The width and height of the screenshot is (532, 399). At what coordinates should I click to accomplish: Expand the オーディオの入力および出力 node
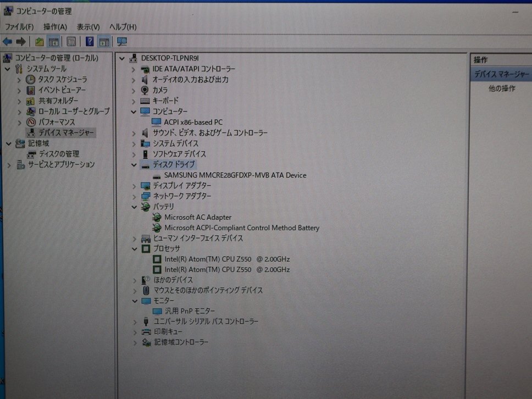tap(134, 80)
